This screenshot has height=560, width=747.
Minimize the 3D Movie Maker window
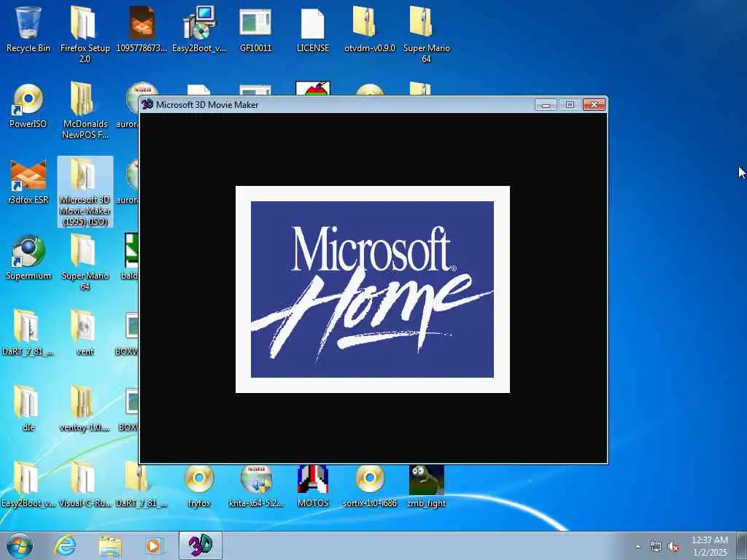tap(546, 105)
